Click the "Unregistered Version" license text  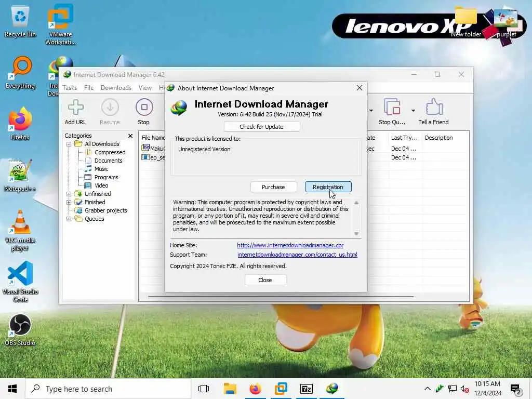pos(204,149)
